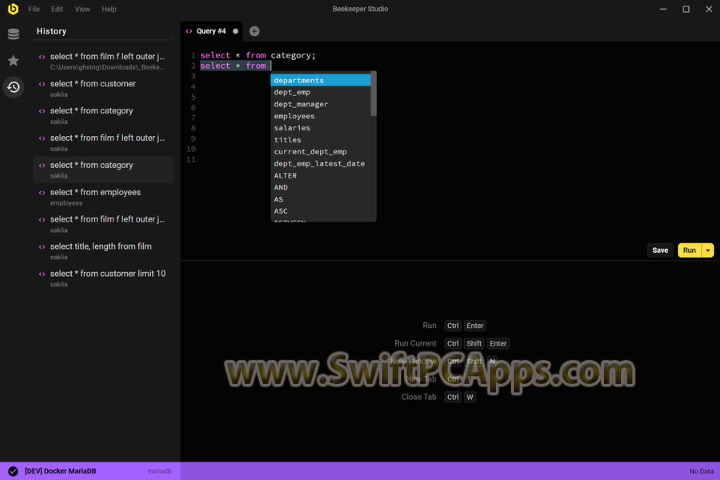Run the query with Run button
Screen dimensions: 720x480
[689, 250]
